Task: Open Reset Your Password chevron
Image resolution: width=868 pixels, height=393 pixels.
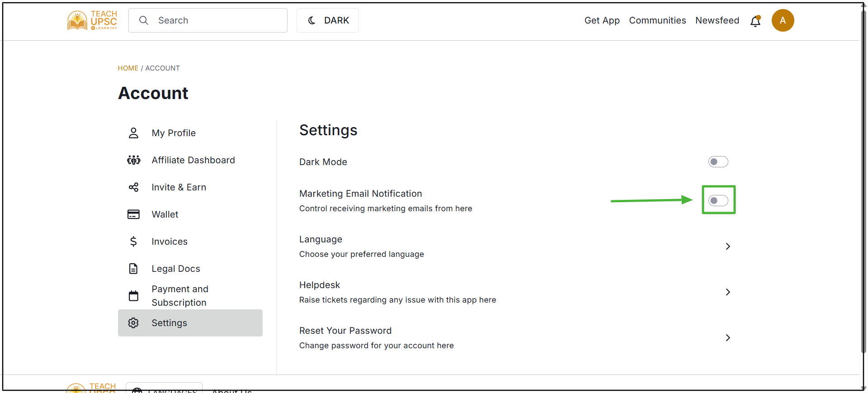Action: (x=728, y=338)
